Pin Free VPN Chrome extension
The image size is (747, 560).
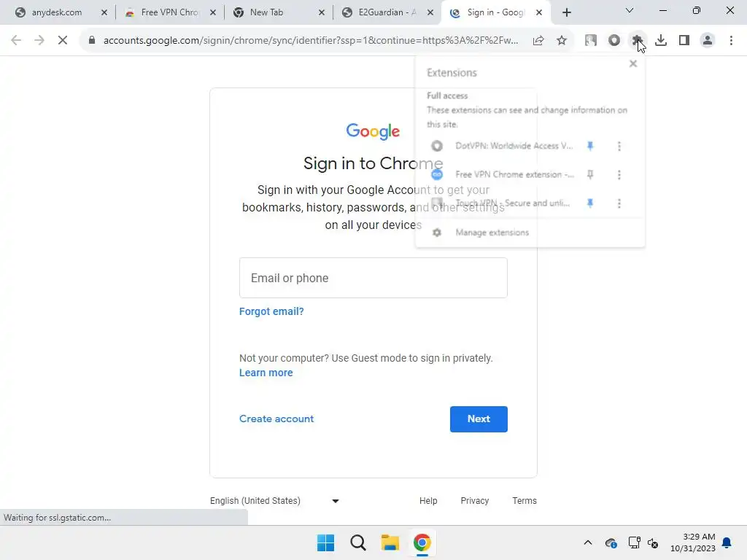pyautogui.click(x=590, y=175)
